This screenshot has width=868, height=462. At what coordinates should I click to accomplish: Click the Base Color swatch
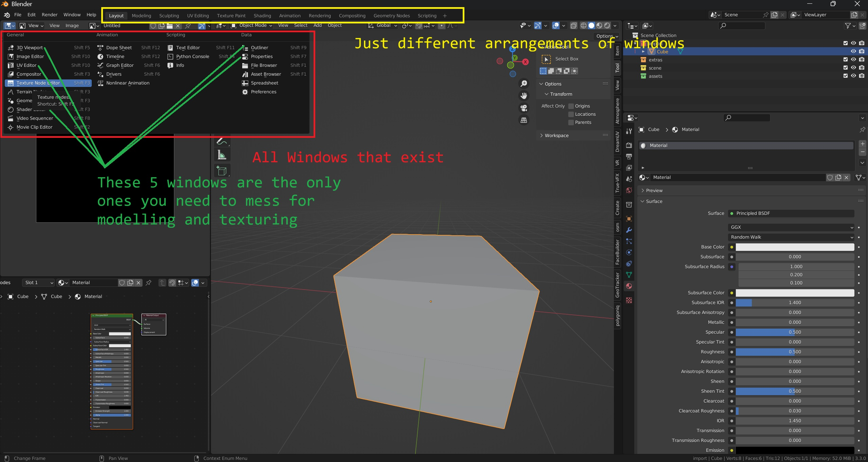pos(795,247)
